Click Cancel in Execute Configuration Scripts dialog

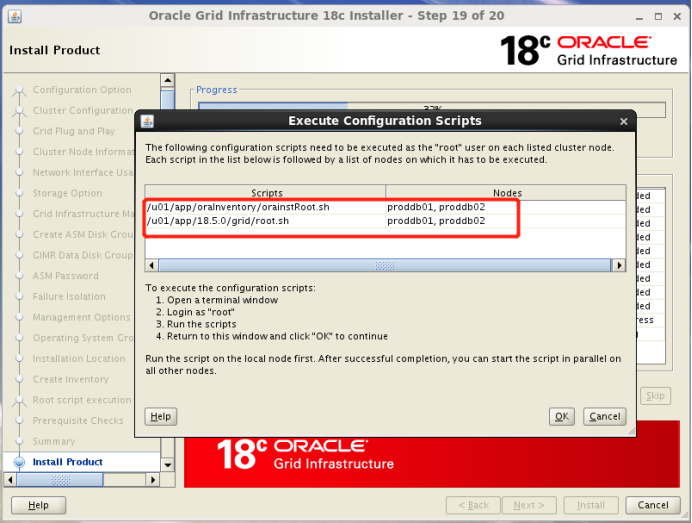[x=604, y=416]
